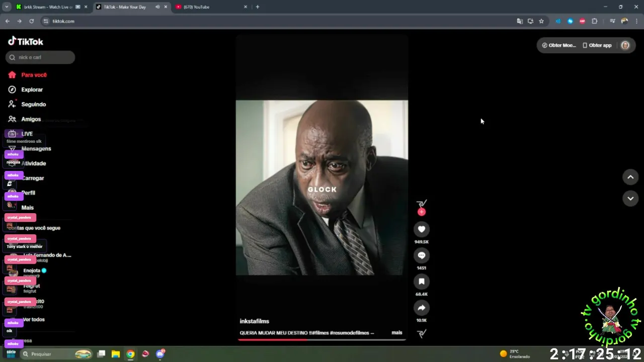This screenshot has width=644, height=362.
Task: Open feigfut followed account
Action: [30, 288]
